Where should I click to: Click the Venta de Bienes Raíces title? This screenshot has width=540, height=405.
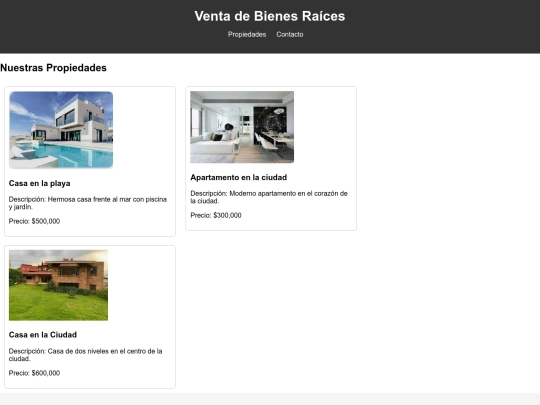point(270,16)
